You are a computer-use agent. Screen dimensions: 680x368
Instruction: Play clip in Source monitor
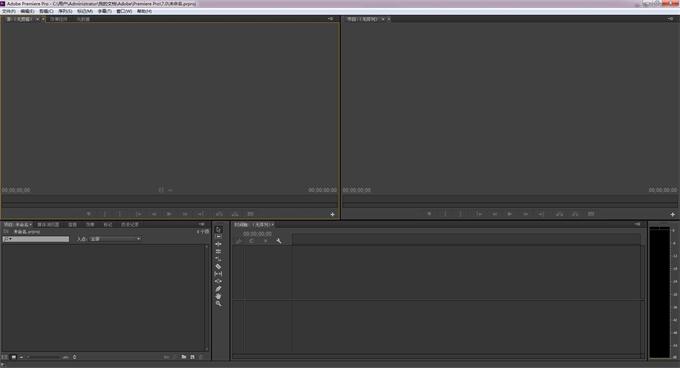[x=170, y=214]
